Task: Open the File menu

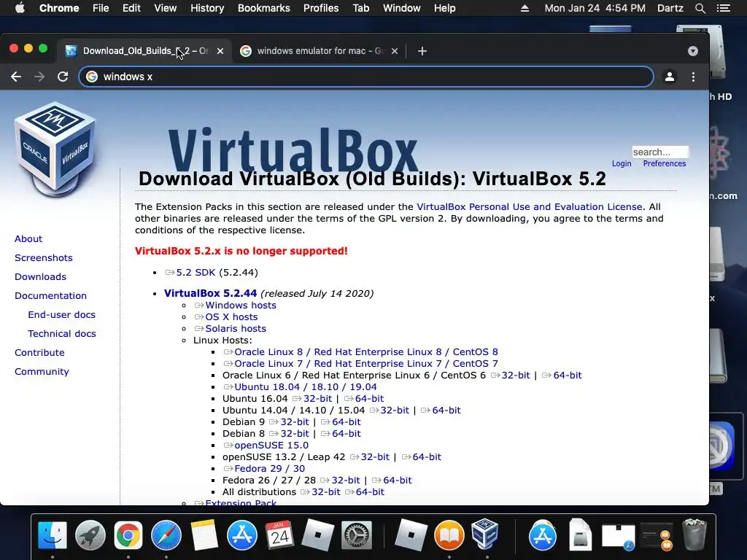Action: click(x=101, y=8)
